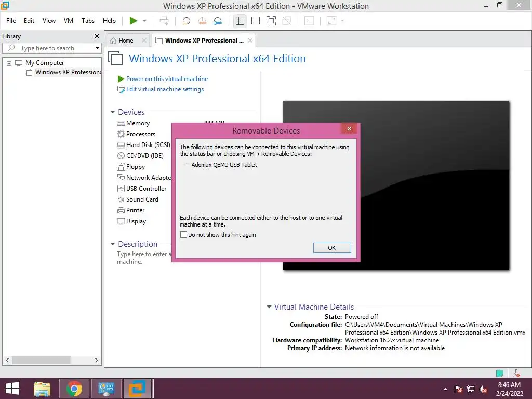The image size is (532, 399).
Task: Click the green status bar message icon
Action: (x=500, y=374)
